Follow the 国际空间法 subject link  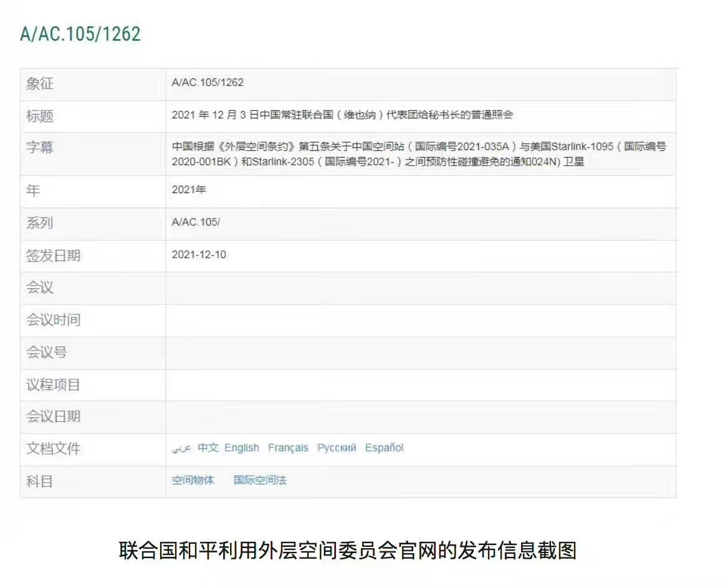(260, 480)
